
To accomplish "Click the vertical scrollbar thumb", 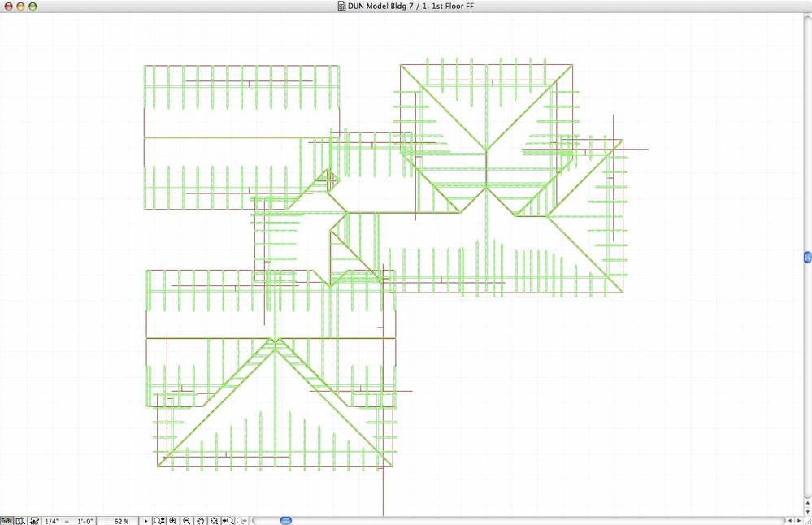I will click(x=807, y=258).
